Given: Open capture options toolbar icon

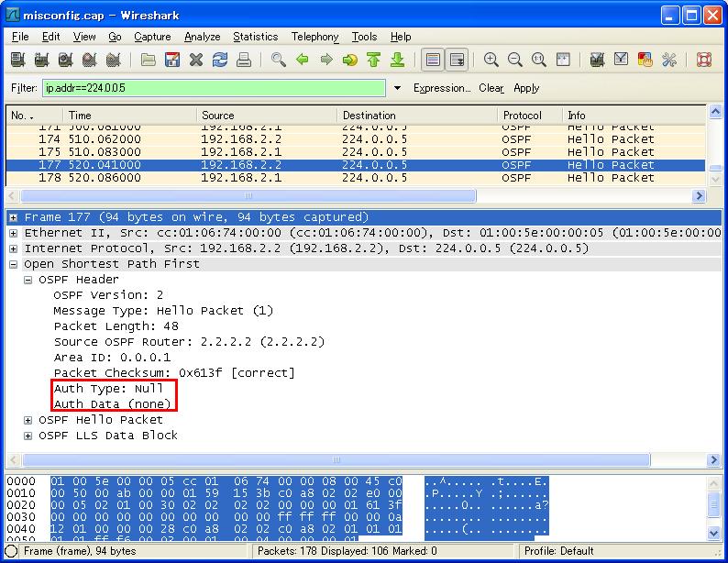Looking at the screenshot, I should pos(42,60).
